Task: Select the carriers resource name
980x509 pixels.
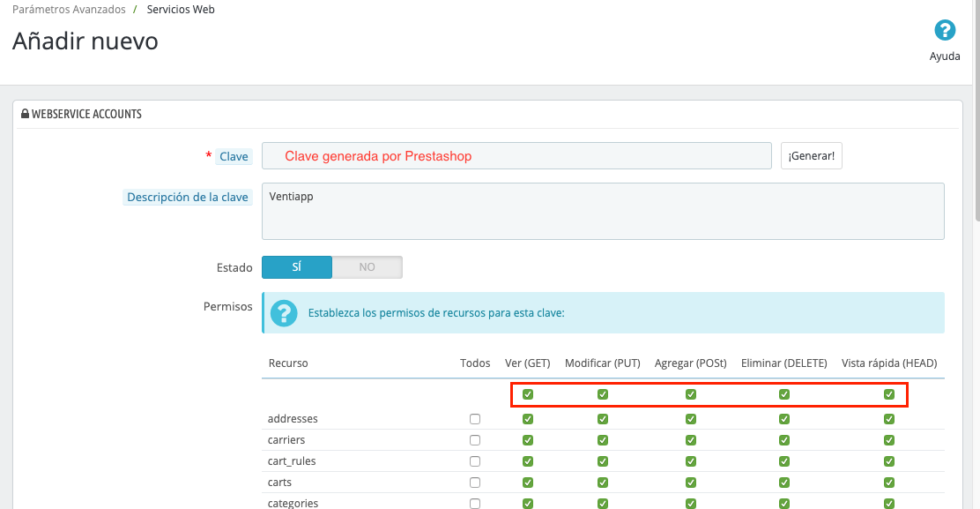Action: coord(286,440)
